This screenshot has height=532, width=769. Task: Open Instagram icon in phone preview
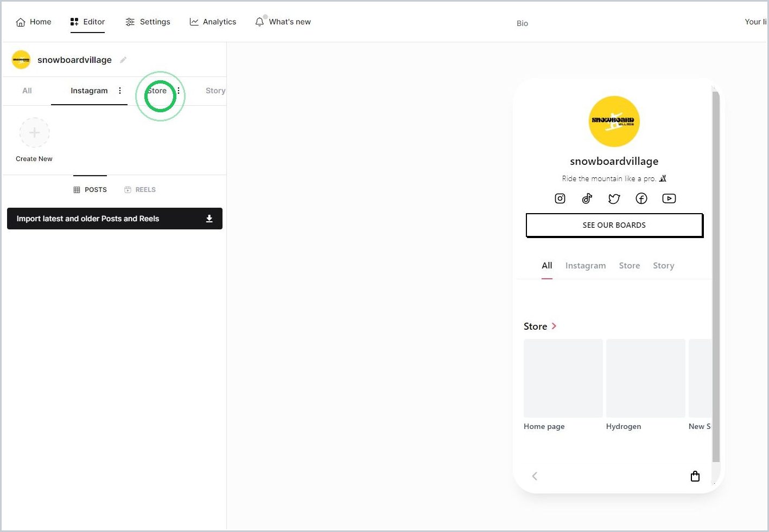(x=560, y=198)
